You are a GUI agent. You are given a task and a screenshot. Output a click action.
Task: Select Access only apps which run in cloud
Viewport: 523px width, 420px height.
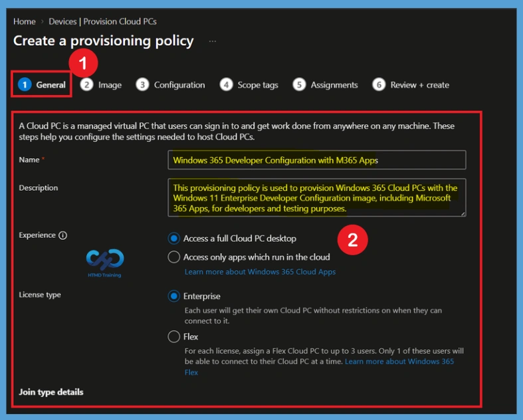173,257
